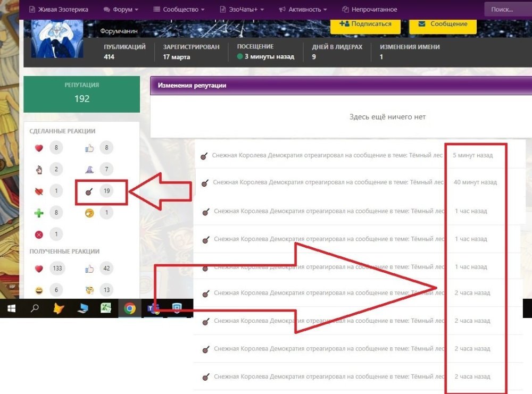Click the Сообщение button to message user
Viewport: 532px width, 394px height.
click(443, 24)
